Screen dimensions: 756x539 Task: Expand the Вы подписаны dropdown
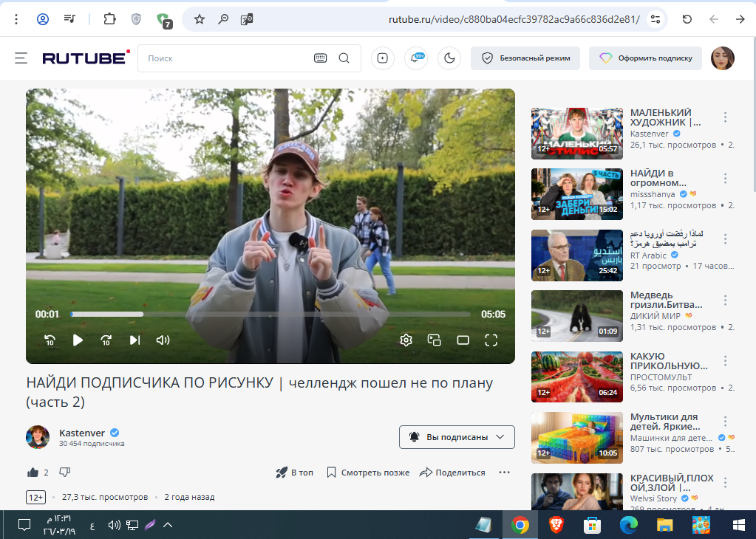457,437
